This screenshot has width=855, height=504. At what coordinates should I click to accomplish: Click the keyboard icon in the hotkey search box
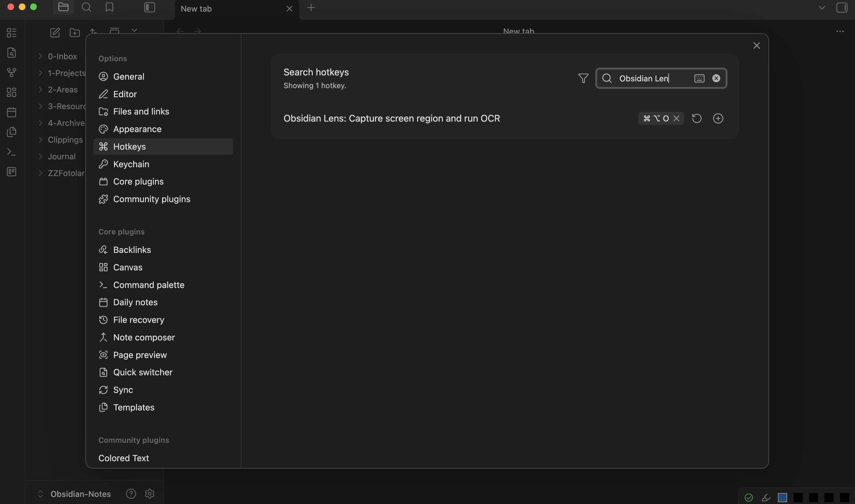click(x=699, y=79)
